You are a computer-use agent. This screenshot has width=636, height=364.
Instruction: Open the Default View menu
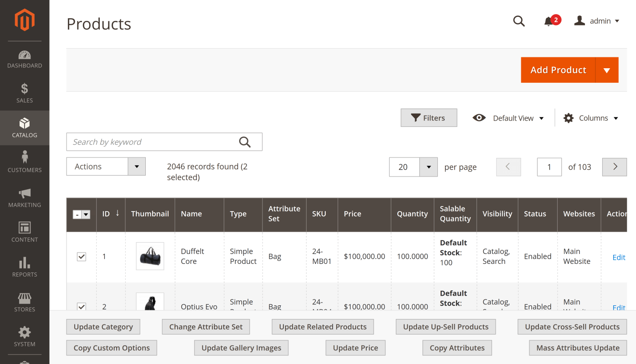(x=508, y=118)
